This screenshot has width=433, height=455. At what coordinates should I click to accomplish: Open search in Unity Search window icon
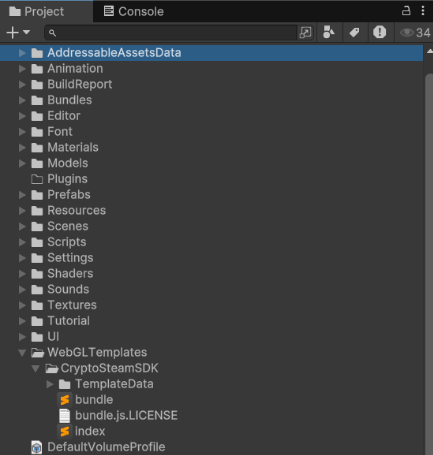(x=305, y=32)
